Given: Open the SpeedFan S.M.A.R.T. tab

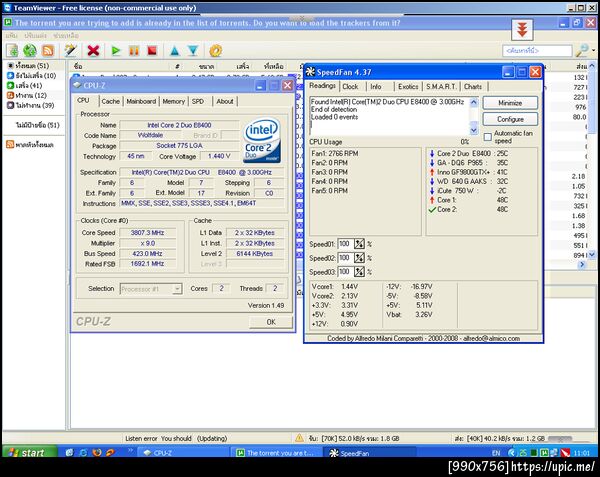Looking at the screenshot, I should pyautogui.click(x=441, y=86).
